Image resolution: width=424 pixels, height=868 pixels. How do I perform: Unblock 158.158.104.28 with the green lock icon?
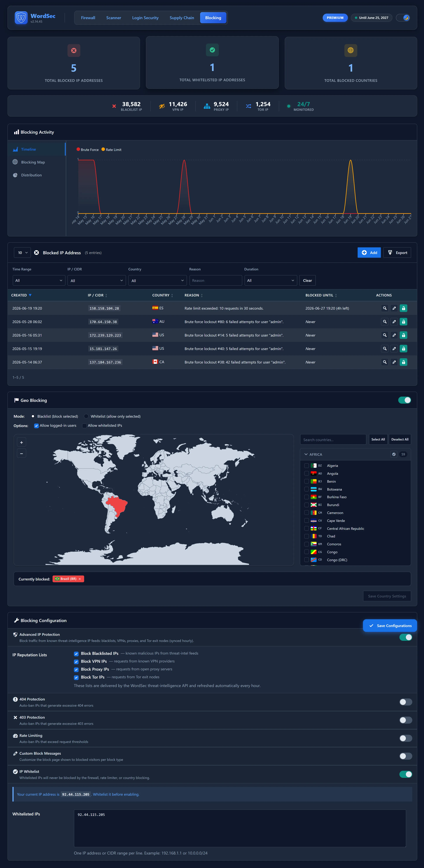tap(404, 308)
